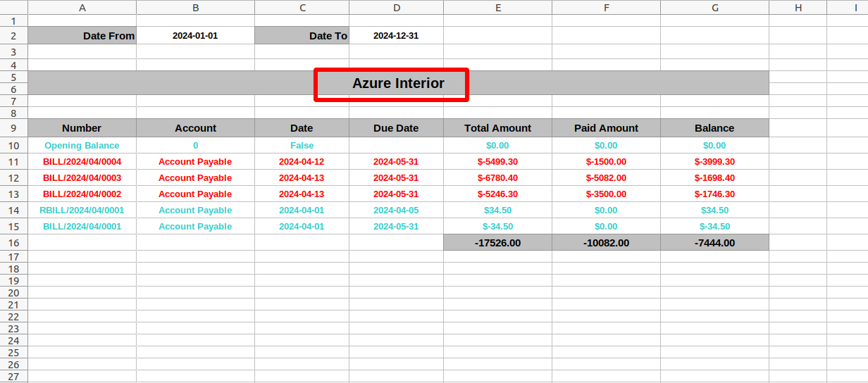The height and width of the screenshot is (383, 868).
Task: Click the 2024-12-31 date cell
Action: tap(396, 35)
